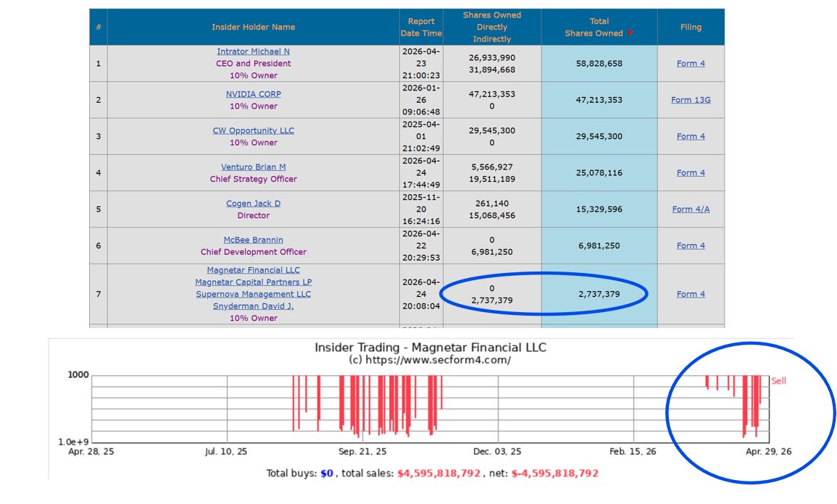This screenshot has width=837, height=504.
Task: Open Form 4 filing for Venturo Brian M
Action: pyautogui.click(x=691, y=173)
